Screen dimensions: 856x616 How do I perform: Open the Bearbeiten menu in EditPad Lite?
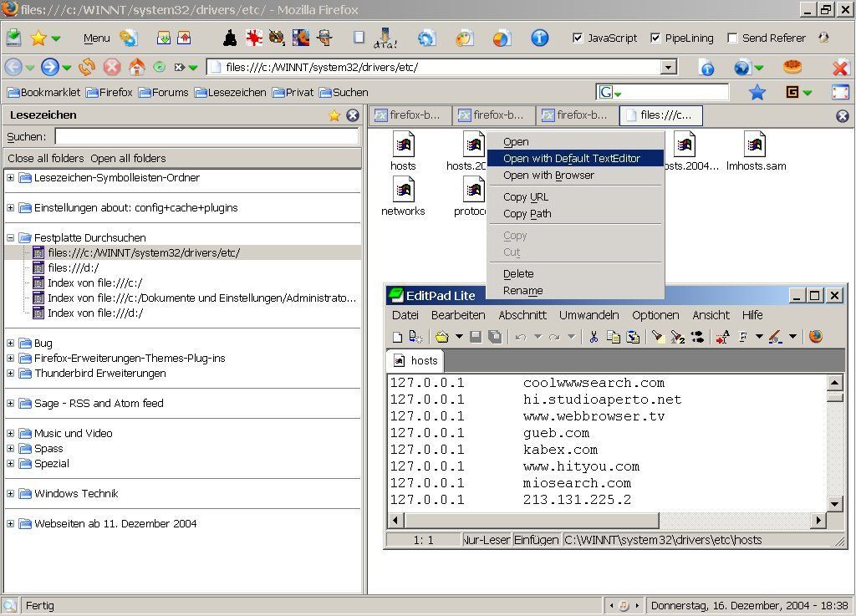(458, 315)
